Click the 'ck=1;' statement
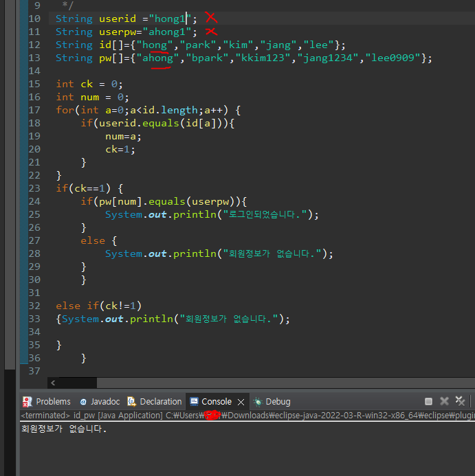475x476 pixels. point(120,149)
